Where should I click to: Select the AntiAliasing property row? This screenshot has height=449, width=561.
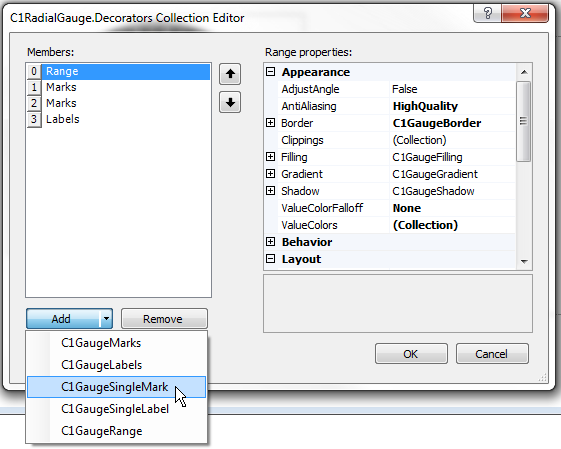tap(396, 106)
